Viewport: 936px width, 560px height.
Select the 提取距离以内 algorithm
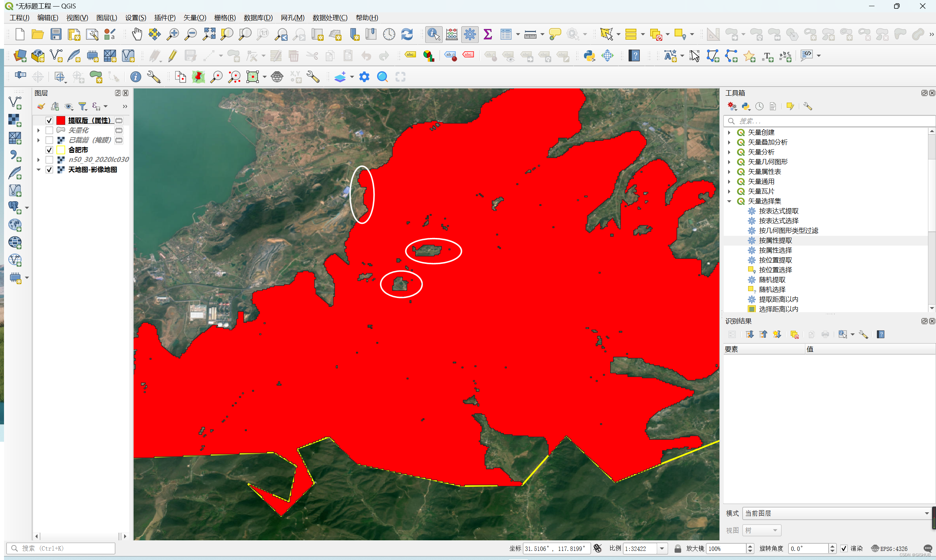779,299
